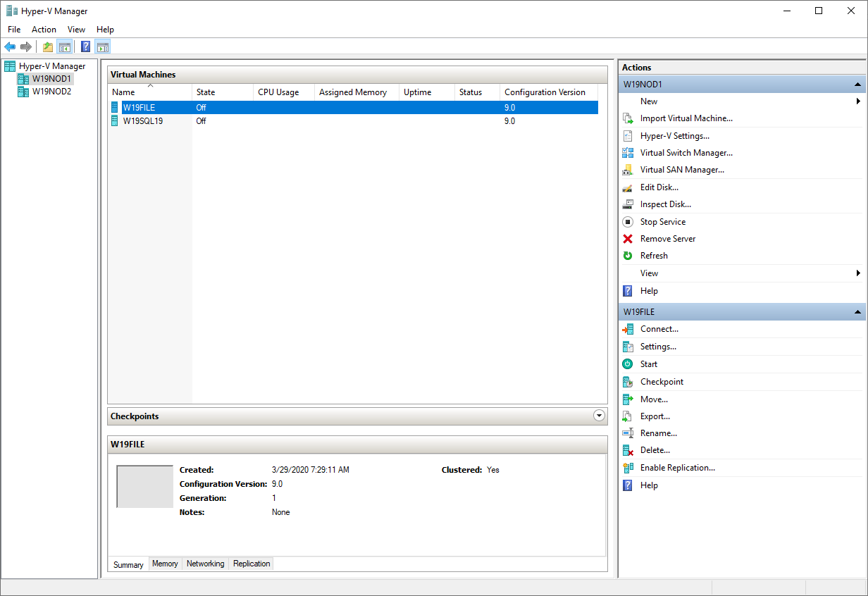Sort by the Name column header

click(x=150, y=92)
